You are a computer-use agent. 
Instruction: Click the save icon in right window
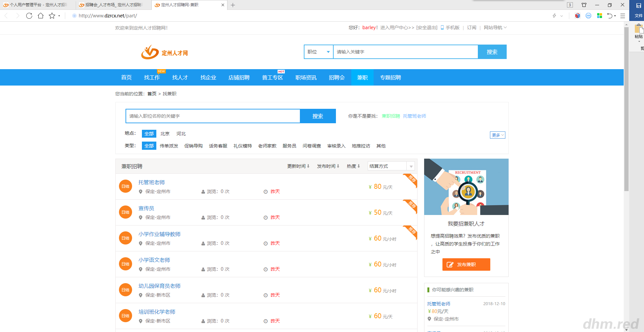click(x=638, y=6)
